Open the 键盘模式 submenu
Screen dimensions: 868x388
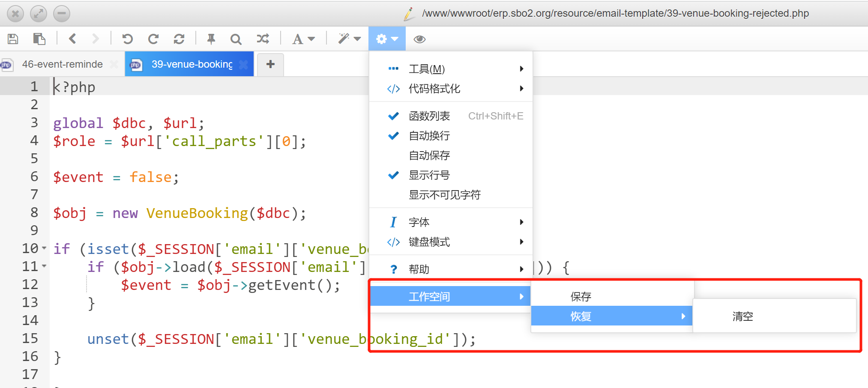tap(451, 242)
